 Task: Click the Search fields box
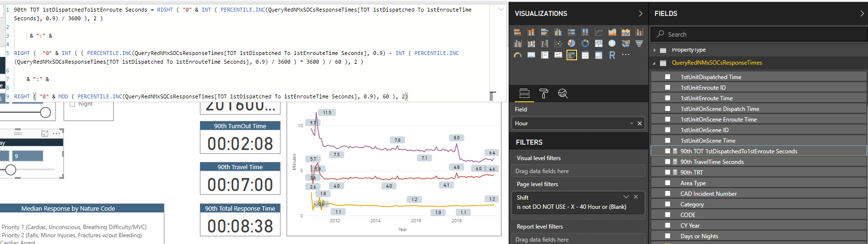click(x=759, y=34)
